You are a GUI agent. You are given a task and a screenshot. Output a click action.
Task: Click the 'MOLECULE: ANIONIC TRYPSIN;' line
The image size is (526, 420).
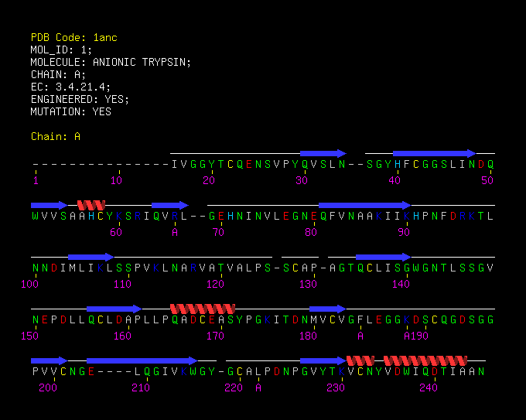111,63
